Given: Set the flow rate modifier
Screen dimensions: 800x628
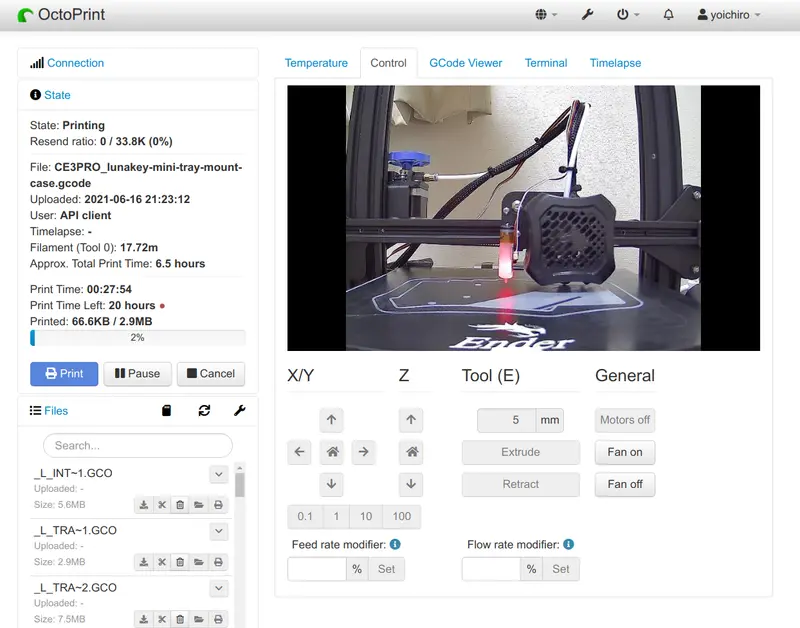Looking at the screenshot, I should (560, 569).
